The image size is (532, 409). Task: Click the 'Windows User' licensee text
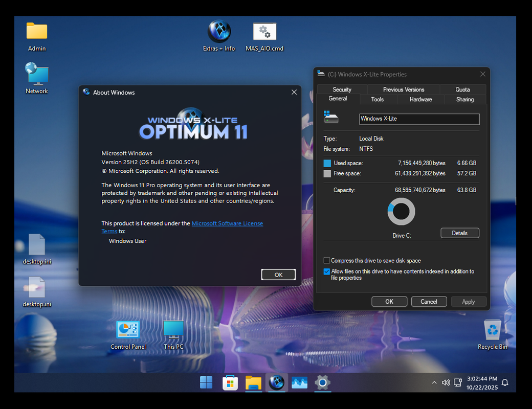click(127, 241)
